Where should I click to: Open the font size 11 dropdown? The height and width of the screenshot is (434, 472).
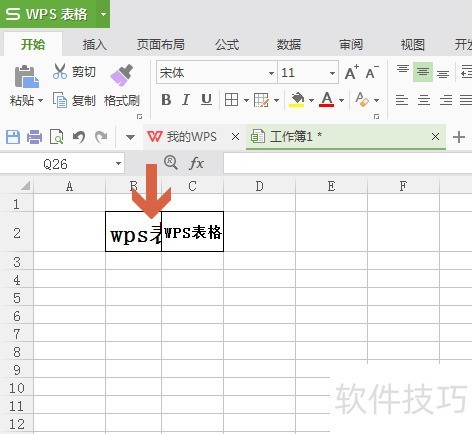(332, 73)
